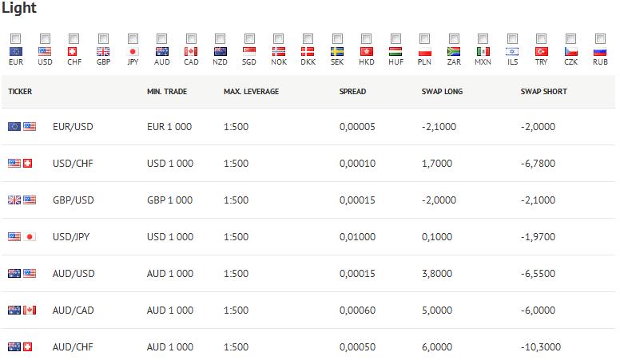This screenshot has width=620, height=364.
Task: Click the Canadian CAD flag icon
Action: pos(191,51)
